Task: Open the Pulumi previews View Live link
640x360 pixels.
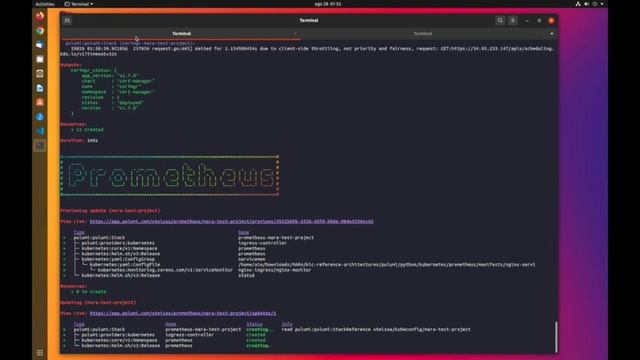Action: (x=231, y=222)
